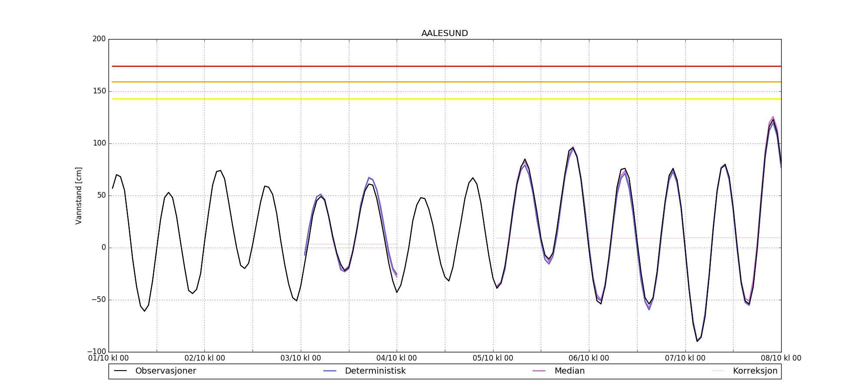
Task: Click the 200 value on the y-axis
Action: point(99,39)
